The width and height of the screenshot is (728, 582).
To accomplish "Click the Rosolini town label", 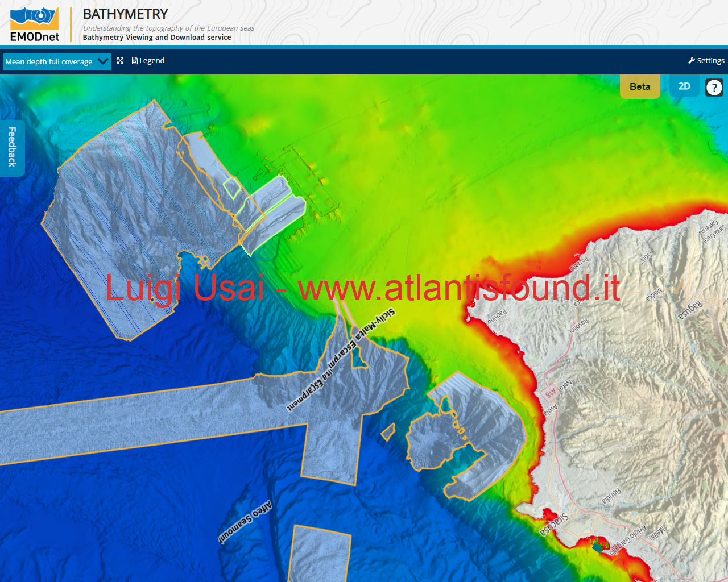I will pyautogui.click(x=580, y=326).
